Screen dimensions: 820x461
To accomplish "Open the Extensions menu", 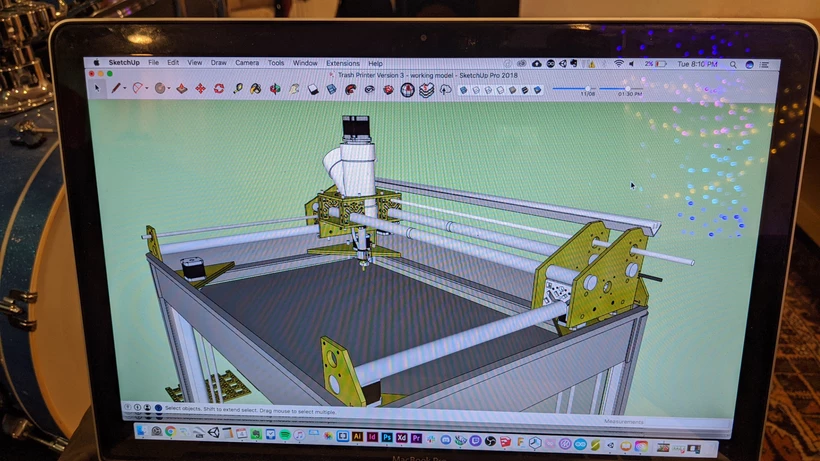I will (x=343, y=63).
